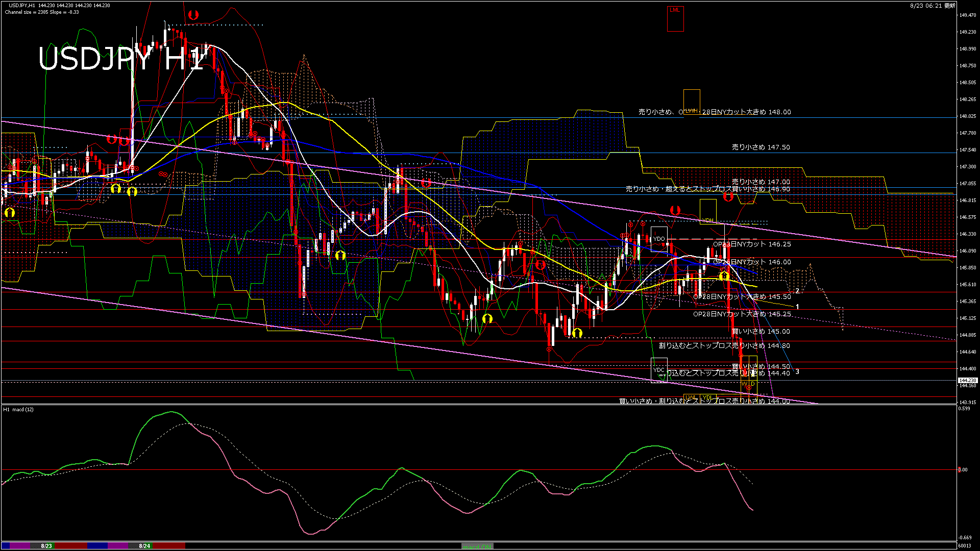980x551 pixels.
Task: Select the 8/24 date segment in bottom bar
Action: 144,546
